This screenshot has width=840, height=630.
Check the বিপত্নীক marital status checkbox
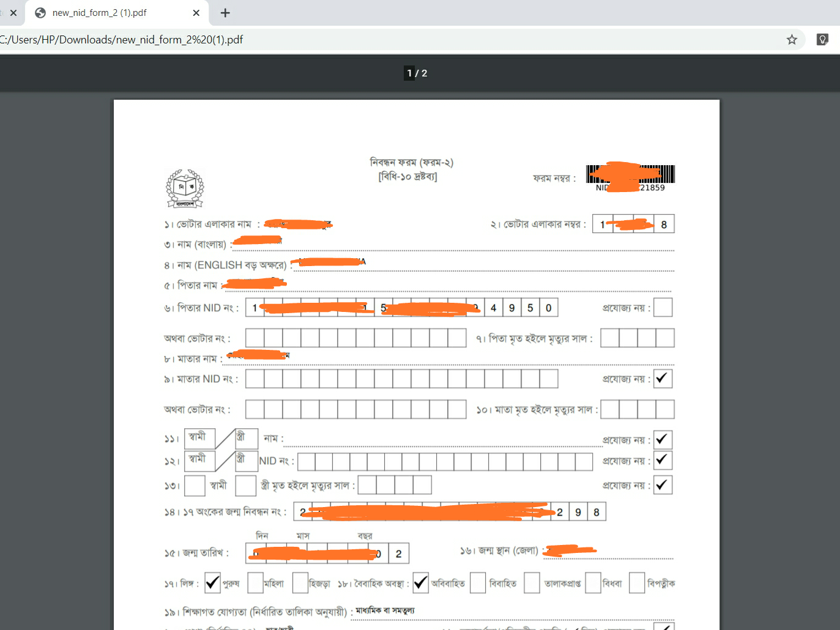coord(637,582)
